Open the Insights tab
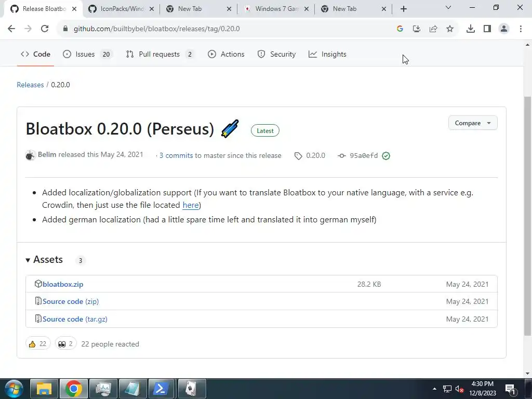This screenshot has width=532, height=399. [327, 54]
